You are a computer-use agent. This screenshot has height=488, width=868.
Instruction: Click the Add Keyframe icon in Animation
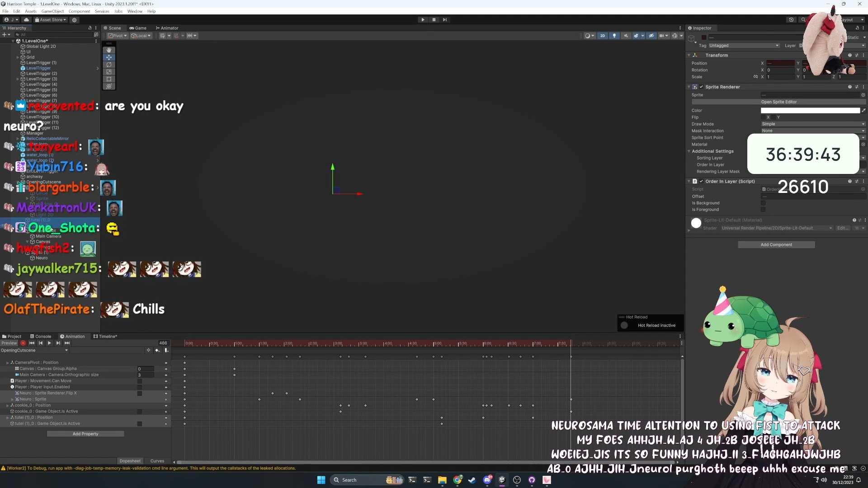point(157,350)
